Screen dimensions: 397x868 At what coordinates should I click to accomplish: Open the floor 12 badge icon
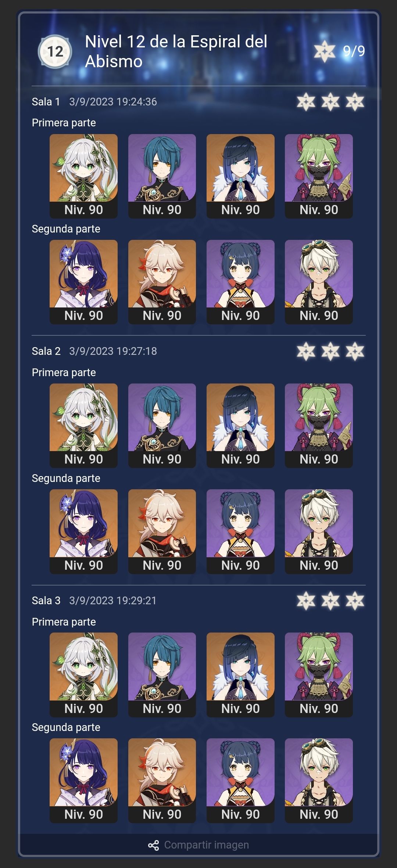tap(55, 51)
